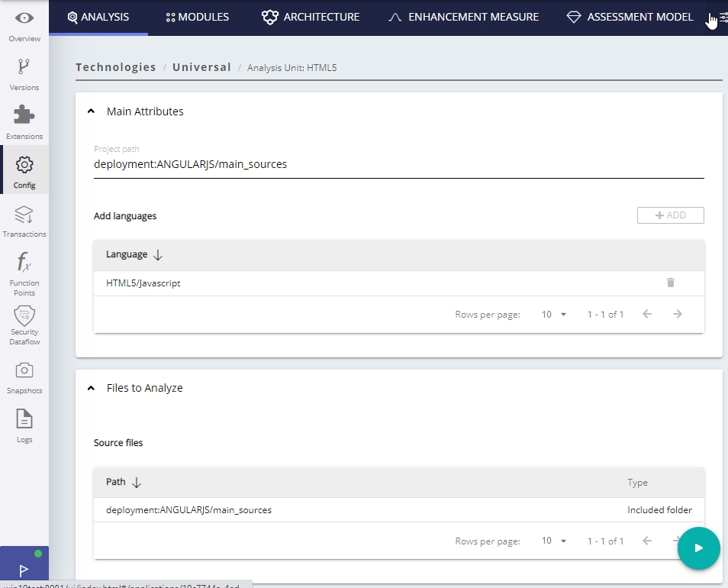Collapse the Files to Analyze section
728x588 pixels.
[92, 388]
